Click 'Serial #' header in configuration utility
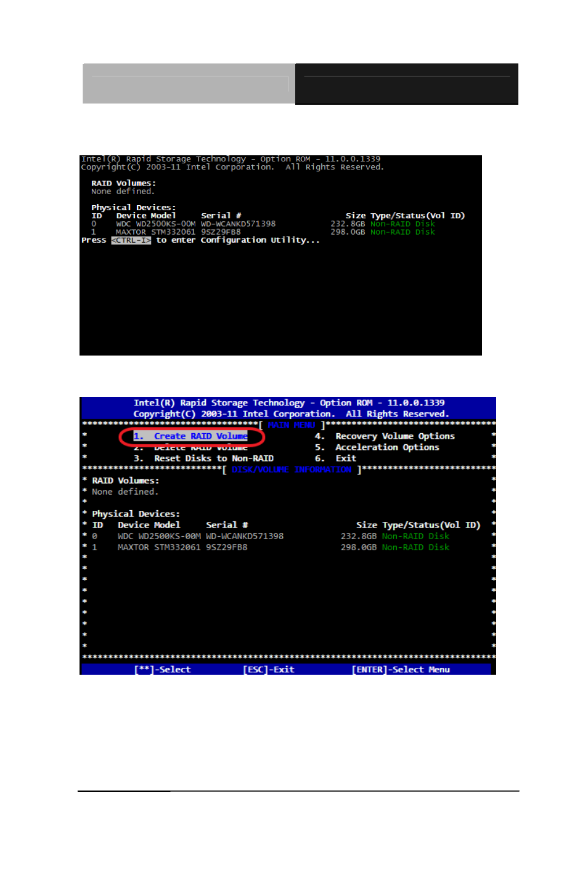Image resolution: width=588 pixels, height=883 pixels. (227, 525)
